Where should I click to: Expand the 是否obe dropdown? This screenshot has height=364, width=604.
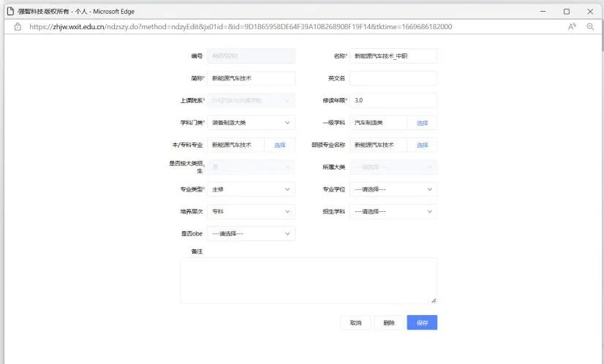click(251, 234)
